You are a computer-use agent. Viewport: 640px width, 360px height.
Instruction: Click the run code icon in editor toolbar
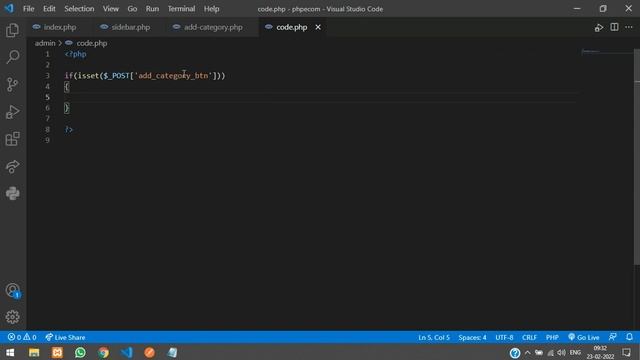(x=599, y=27)
